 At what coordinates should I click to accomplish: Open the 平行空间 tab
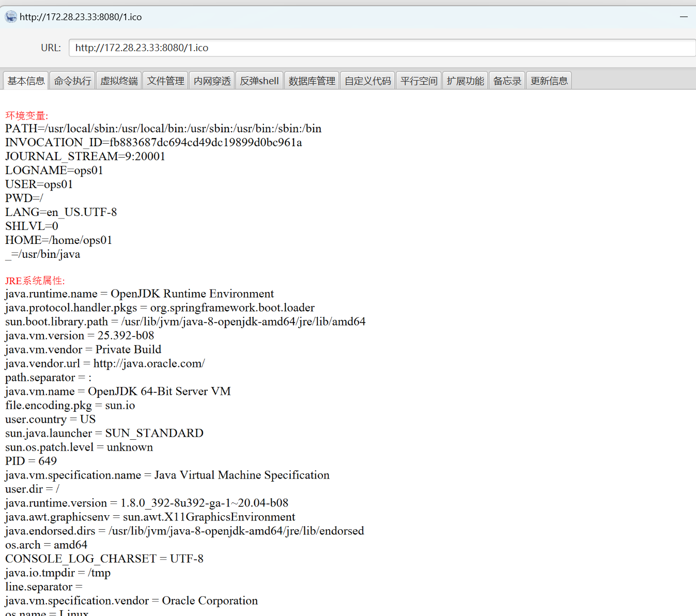click(x=419, y=81)
